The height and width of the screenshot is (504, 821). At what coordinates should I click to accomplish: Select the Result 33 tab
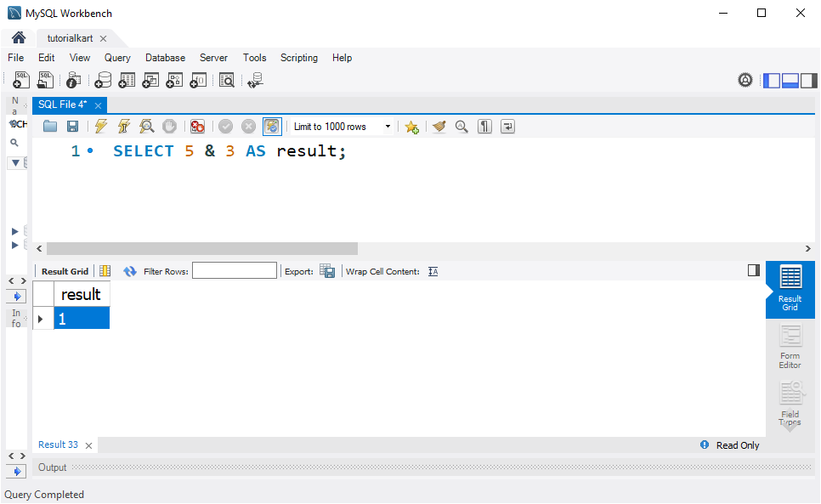click(x=58, y=445)
